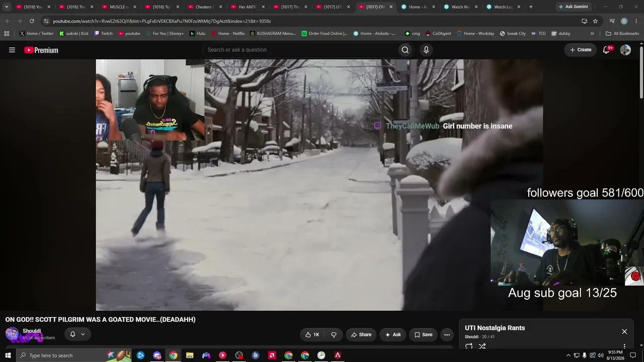Open the account avatar menu
The width and height of the screenshot is (644, 362).
point(625,50)
